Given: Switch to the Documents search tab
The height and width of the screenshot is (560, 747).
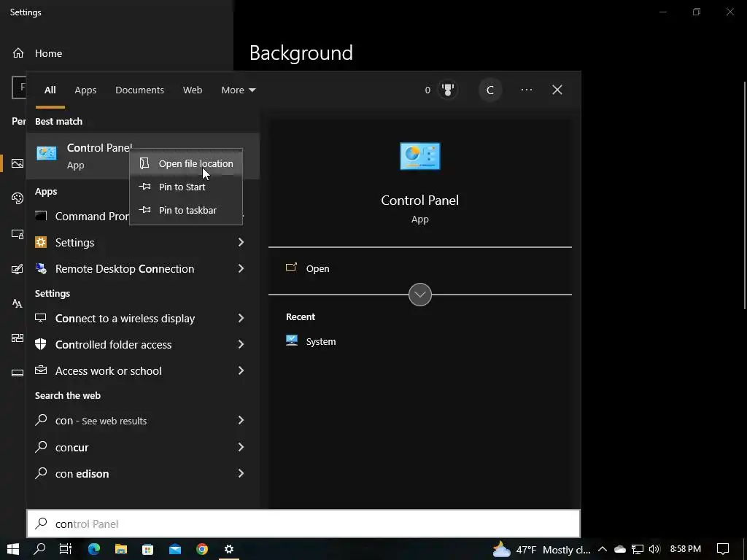Looking at the screenshot, I should point(139,90).
